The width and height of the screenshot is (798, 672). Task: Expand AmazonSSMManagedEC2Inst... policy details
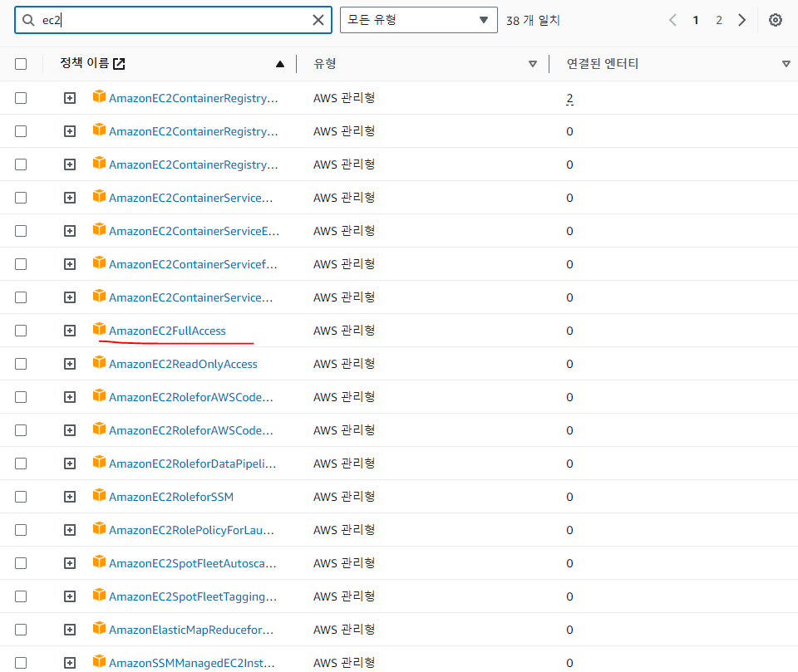coord(70,663)
